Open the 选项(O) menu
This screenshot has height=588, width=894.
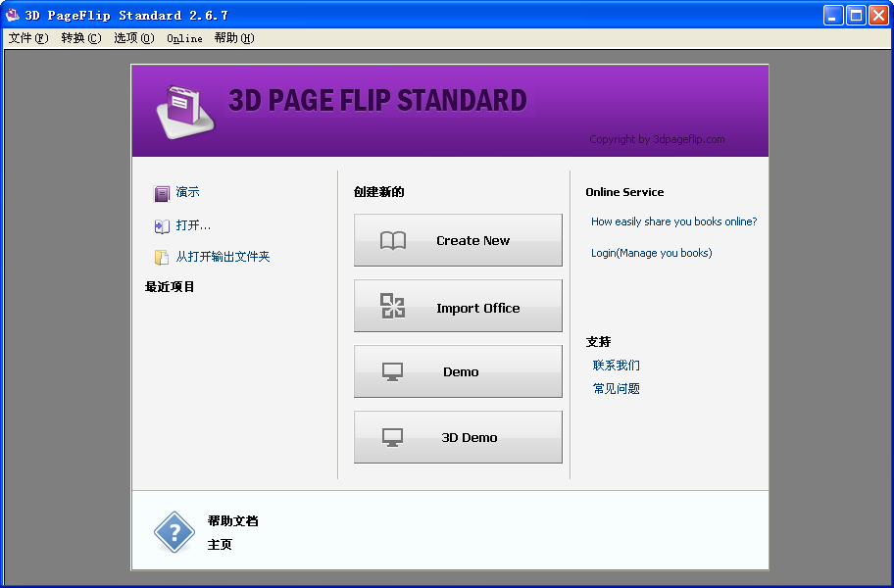coord(134,38)
